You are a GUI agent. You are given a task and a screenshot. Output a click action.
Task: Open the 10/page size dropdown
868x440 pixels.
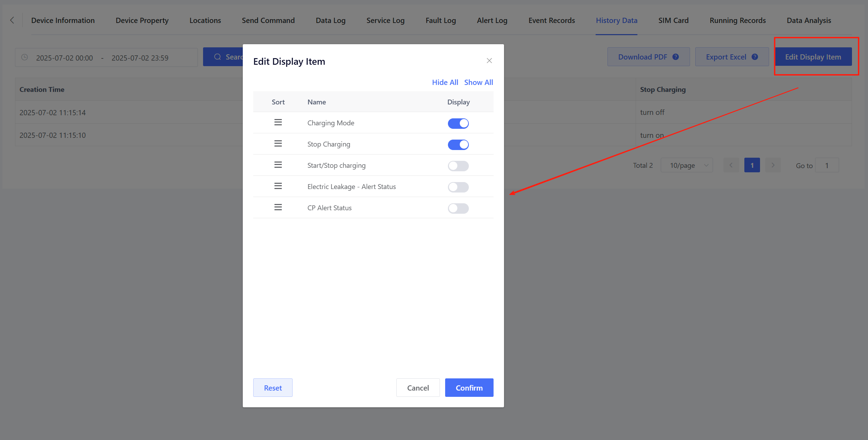(687, 165)
